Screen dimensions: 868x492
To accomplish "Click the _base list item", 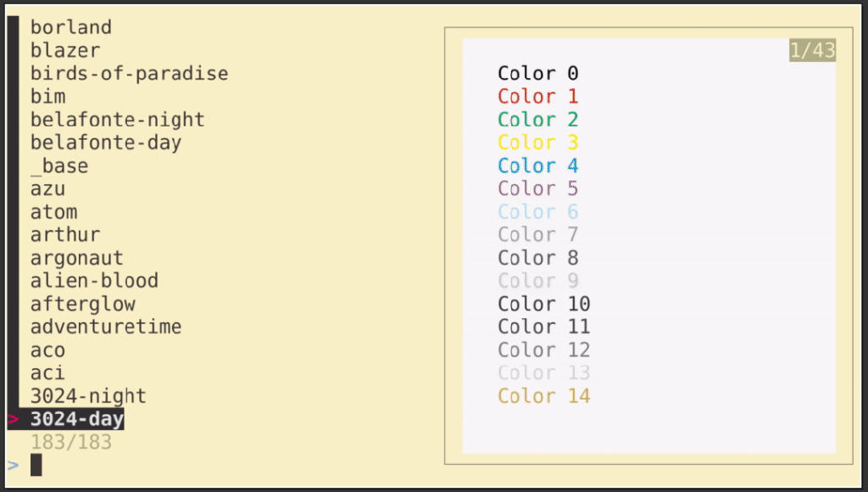I will (x=59, y=165).
